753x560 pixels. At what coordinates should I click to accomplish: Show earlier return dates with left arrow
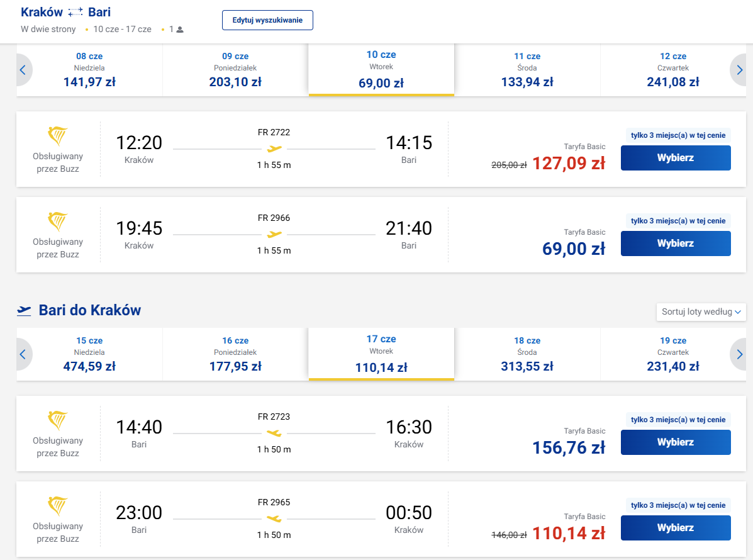[x=23, y=354]
